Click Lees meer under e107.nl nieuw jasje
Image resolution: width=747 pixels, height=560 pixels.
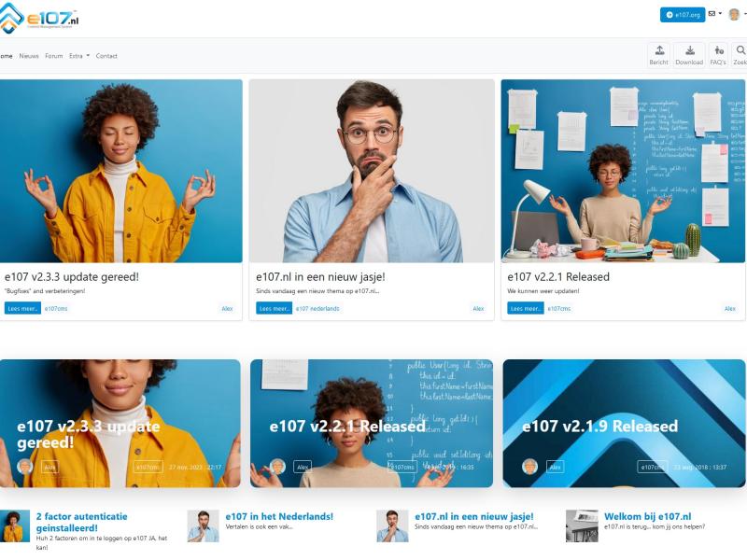coord(274,308)
